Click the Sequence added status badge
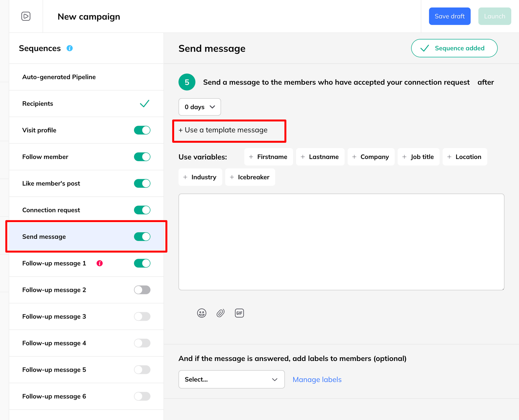Viewport: 519px width, 420px height. [454, 48]
